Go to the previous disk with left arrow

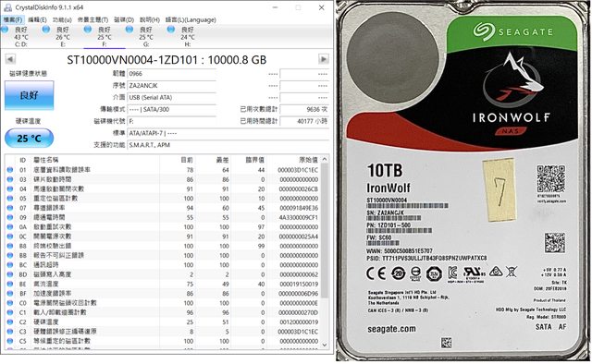pyautogui.click(x=10, y=59)
